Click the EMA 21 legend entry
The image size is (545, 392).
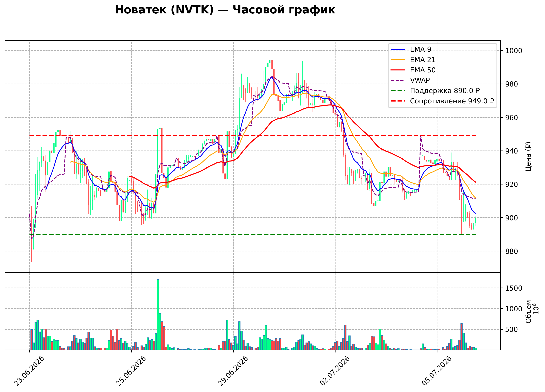413,60
